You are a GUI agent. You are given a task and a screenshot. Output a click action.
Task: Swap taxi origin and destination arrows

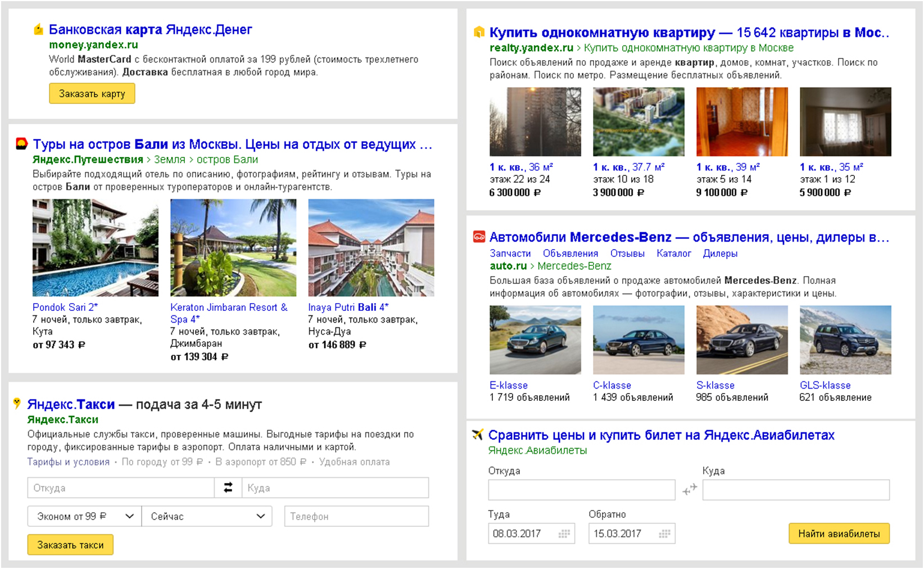228,487
